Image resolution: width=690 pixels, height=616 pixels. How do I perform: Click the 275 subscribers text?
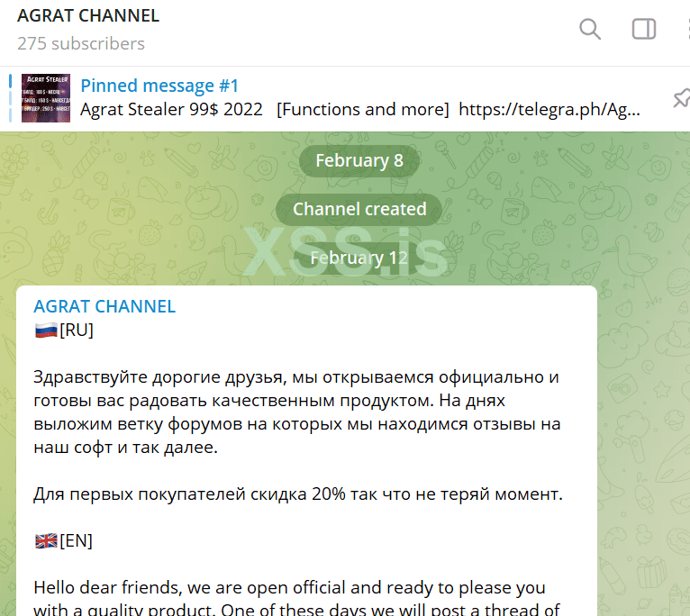[81, 43]
